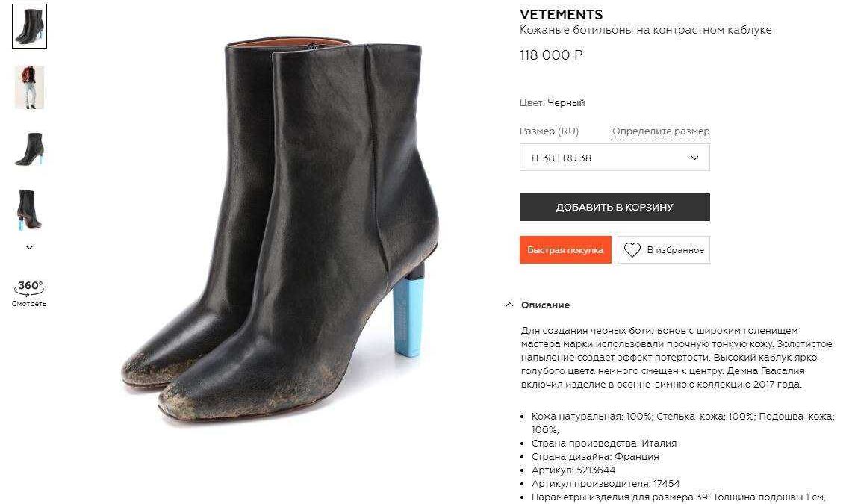Select the side-view single boot thumbnail
Viewport: 849px width, 504px height.
(x=29, y=149)
